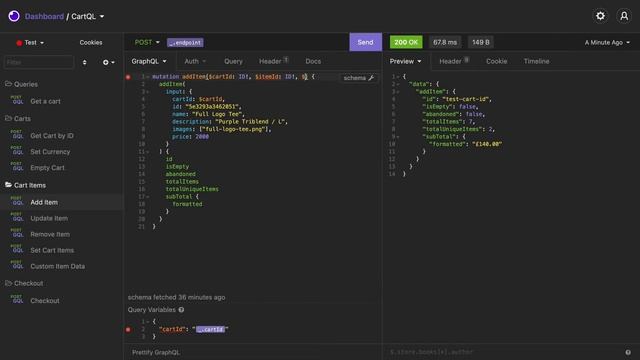Click the _.endpoint URL tag

click(185, 42)
